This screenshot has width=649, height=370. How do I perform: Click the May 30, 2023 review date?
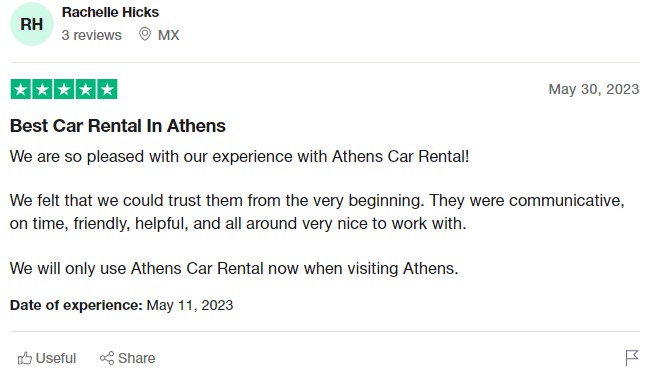coord(594,89)
